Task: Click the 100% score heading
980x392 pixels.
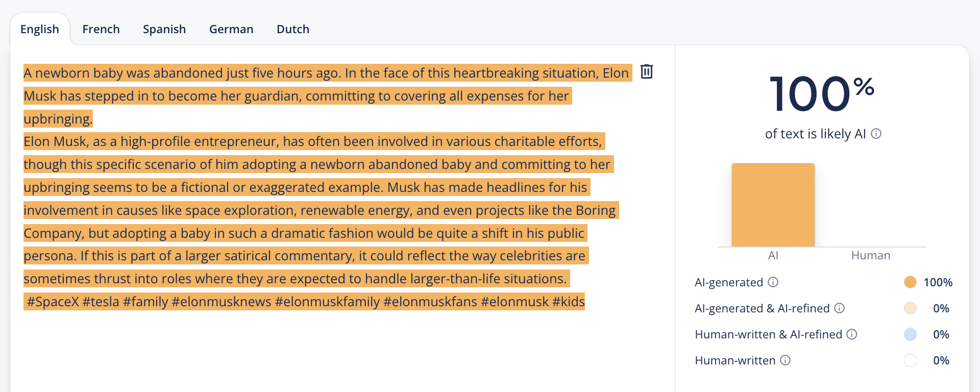Action: (822, 93)
